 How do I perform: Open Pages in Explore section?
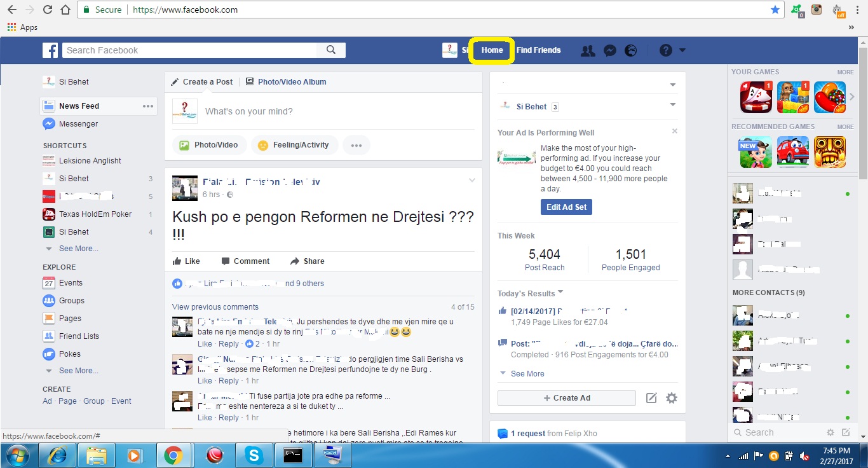[x=70, y=319]
